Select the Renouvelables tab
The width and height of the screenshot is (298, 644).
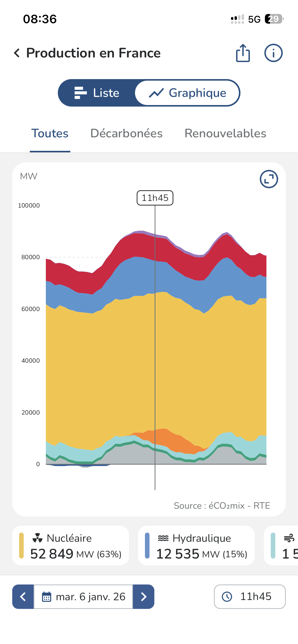225,134
